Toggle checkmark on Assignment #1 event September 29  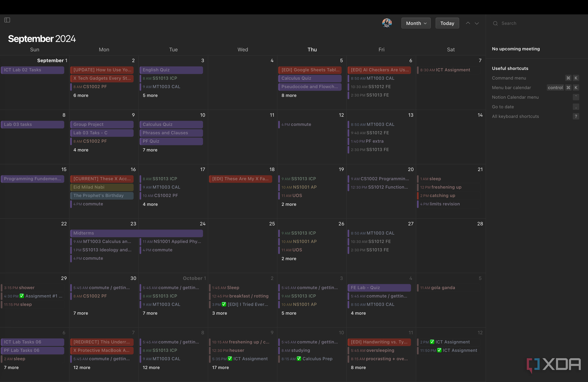22,296
